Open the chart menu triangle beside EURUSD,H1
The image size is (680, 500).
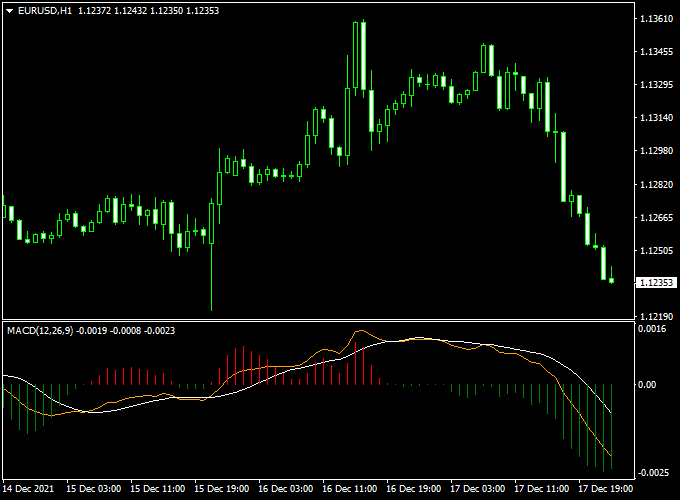click(x=10, y=11)
